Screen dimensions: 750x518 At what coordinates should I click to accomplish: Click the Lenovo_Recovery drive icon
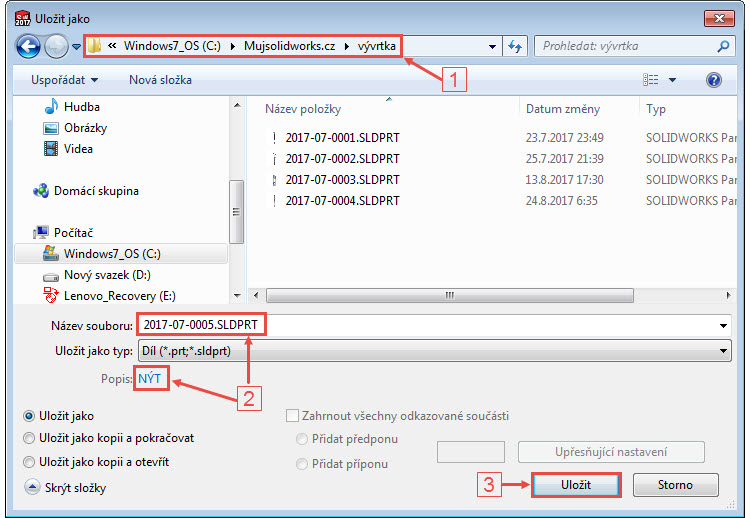51,295
